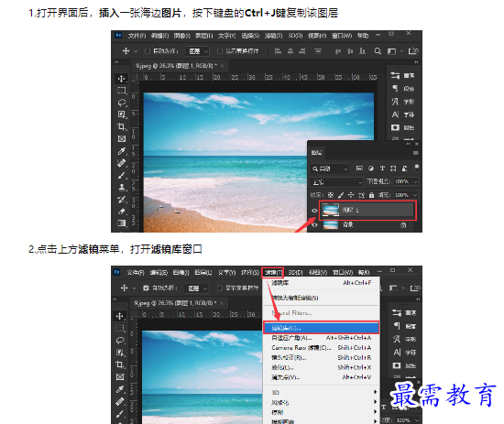
Task: Filter layers by type layers icon
Action: click(x=382, y=169)
